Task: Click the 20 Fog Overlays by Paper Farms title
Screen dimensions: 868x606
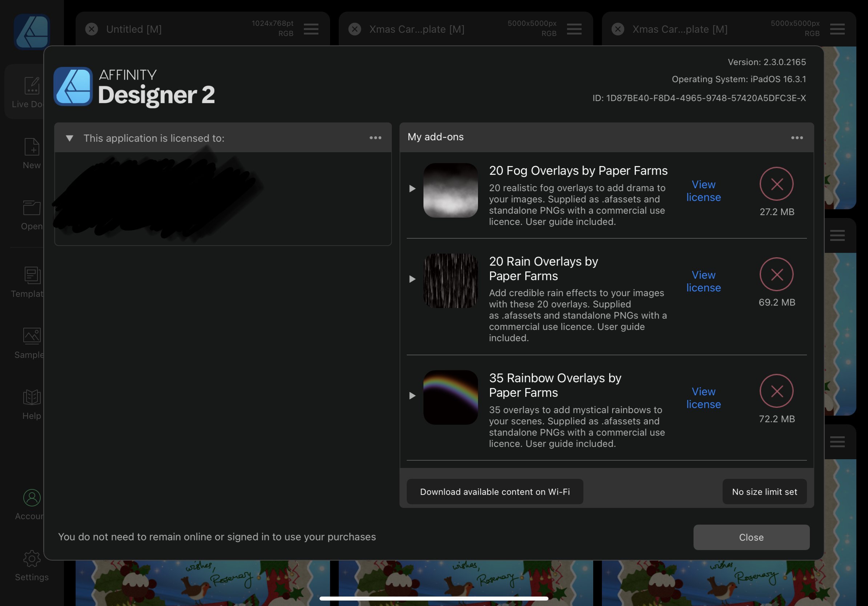Action: click(578, 171)
